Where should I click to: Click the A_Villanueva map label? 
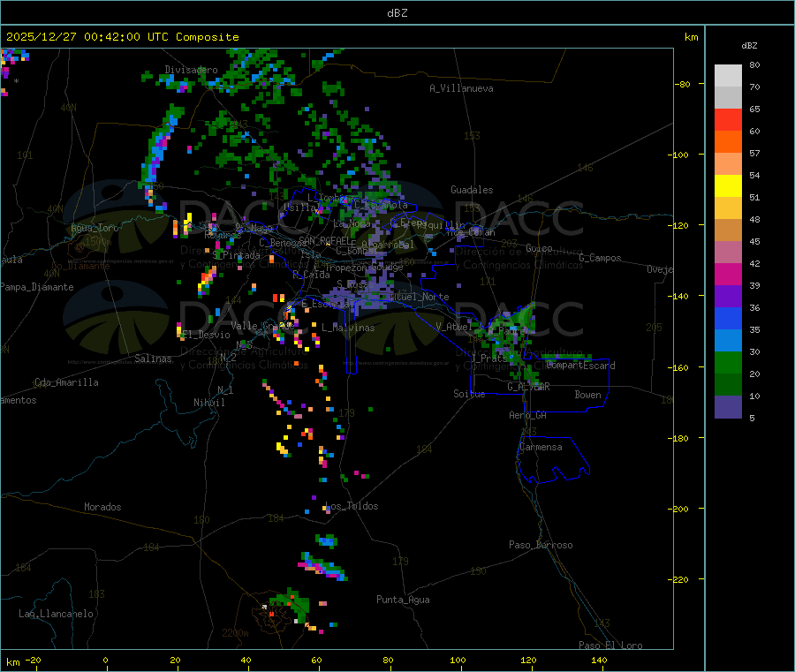461,88
